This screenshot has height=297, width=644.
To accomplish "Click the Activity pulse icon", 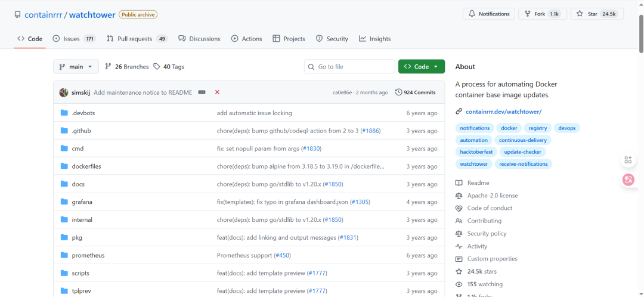I will 459,246.
